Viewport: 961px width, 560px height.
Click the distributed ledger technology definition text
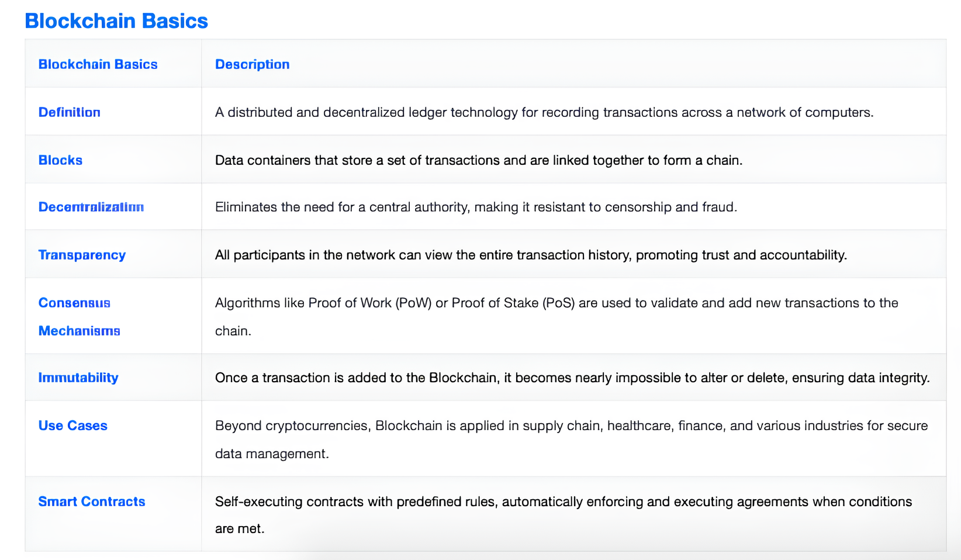tap(544, 112)
